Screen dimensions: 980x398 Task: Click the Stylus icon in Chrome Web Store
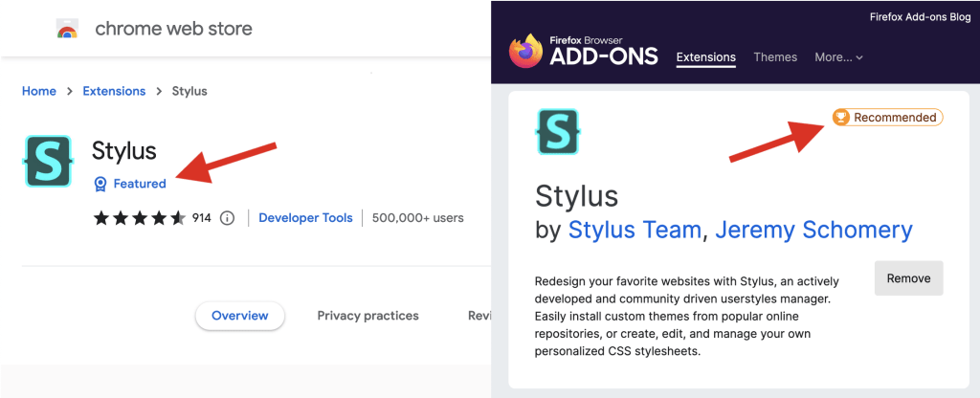coord(48,161)
